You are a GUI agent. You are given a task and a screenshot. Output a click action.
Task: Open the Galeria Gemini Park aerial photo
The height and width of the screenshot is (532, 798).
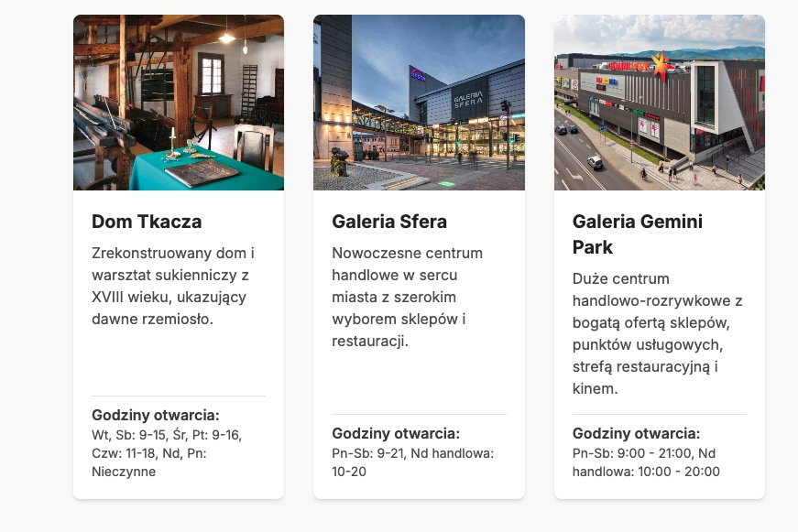point(659,103)
